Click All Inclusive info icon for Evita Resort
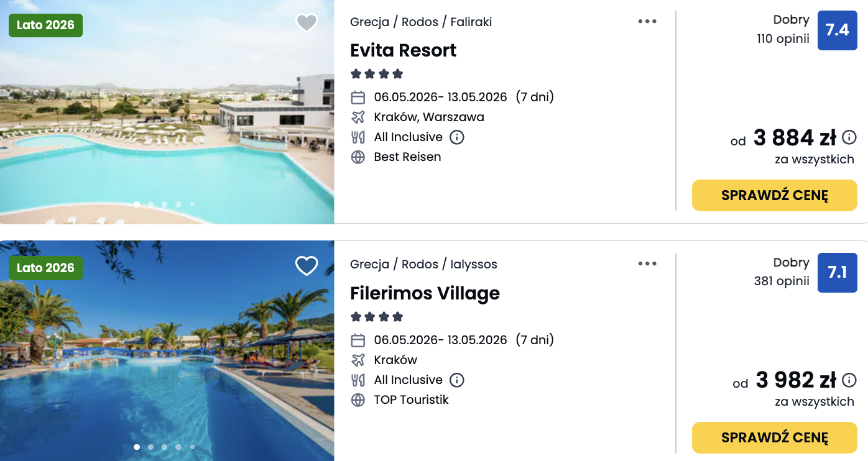 tap(457, 137)
